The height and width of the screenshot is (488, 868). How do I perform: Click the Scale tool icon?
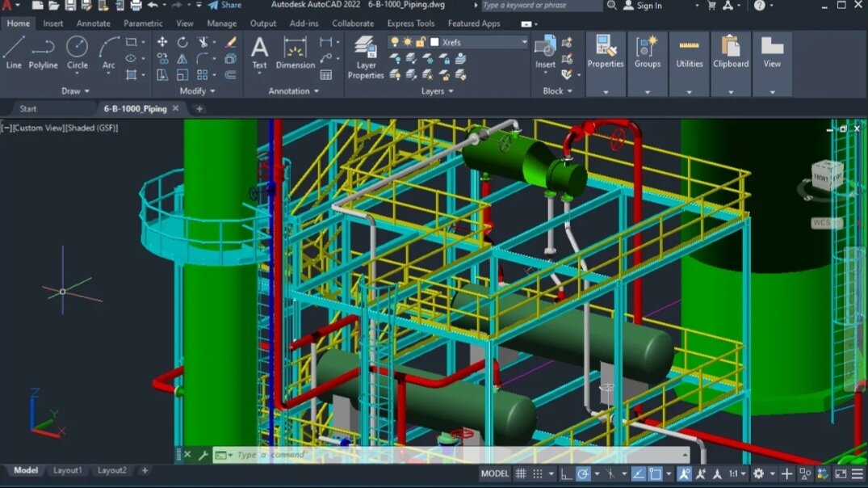point(182,75)
